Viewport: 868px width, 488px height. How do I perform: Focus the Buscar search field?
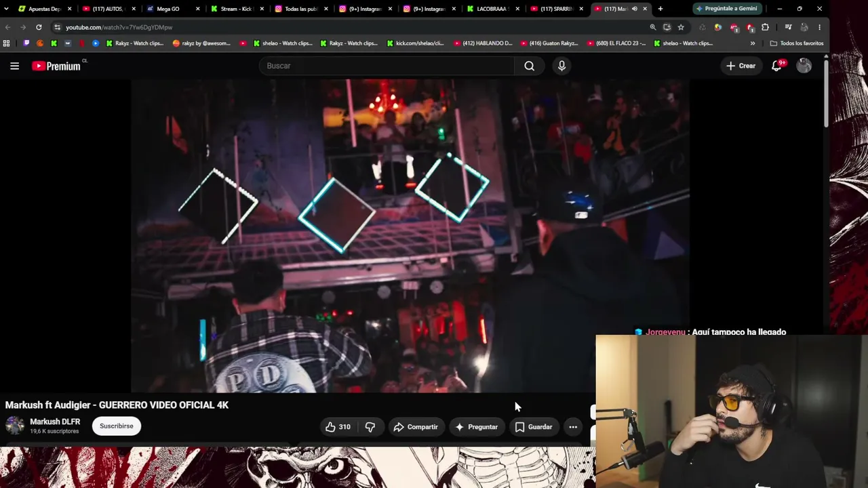pos(387,66)
